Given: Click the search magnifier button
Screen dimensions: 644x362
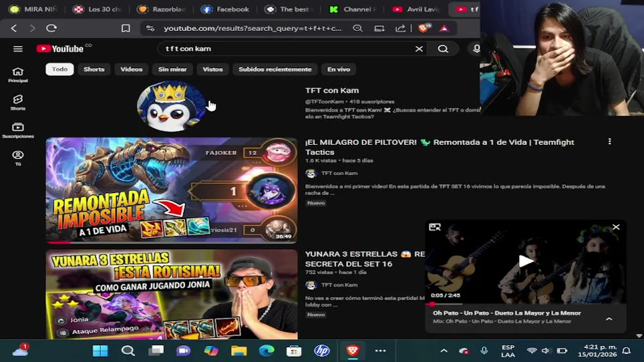Looking at the screenshot, I should 443,49.
